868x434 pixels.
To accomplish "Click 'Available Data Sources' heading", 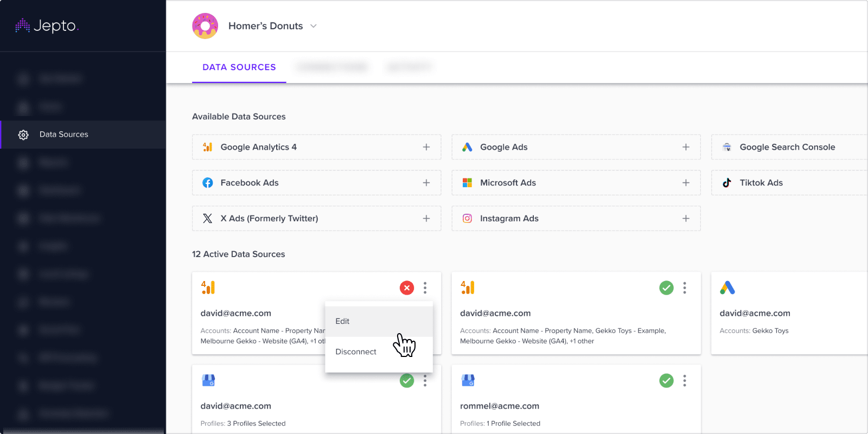I will [x=239, y=117].
